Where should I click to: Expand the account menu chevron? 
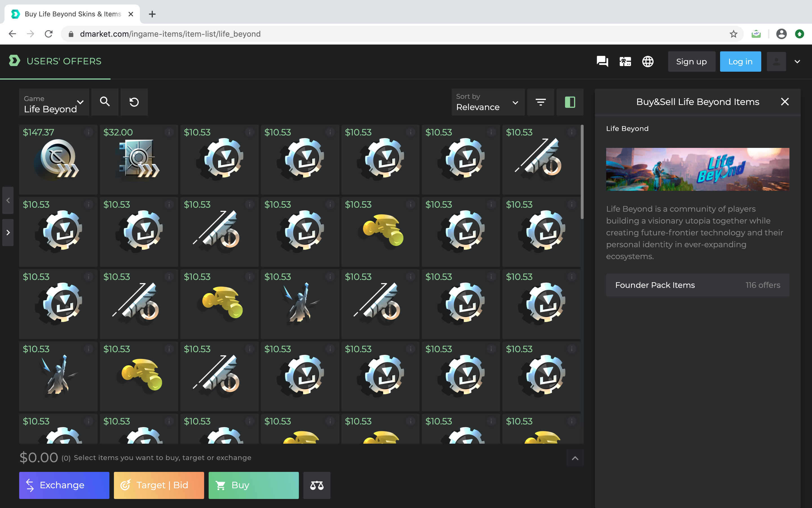tap(798, 62)
